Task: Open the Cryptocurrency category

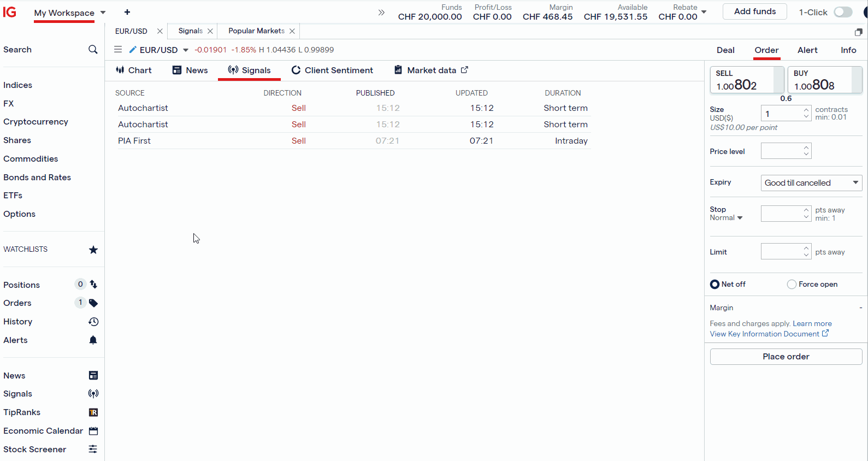Action: coord(36,122)
